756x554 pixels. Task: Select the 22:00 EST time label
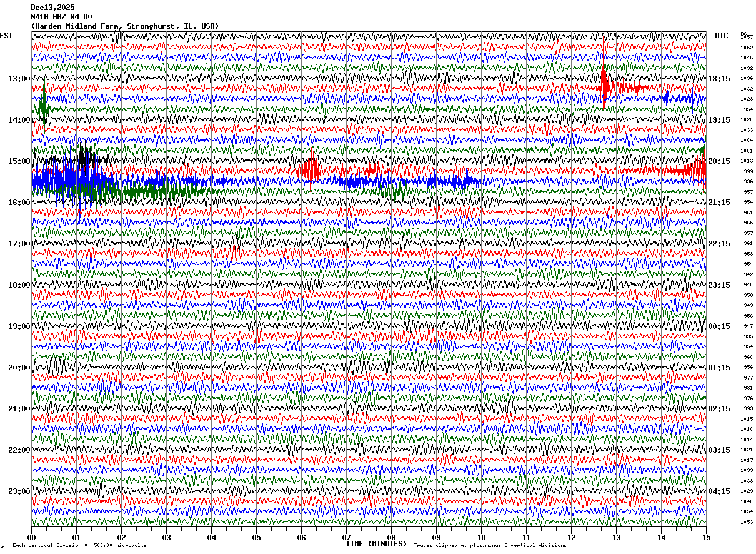click(19, 450)
